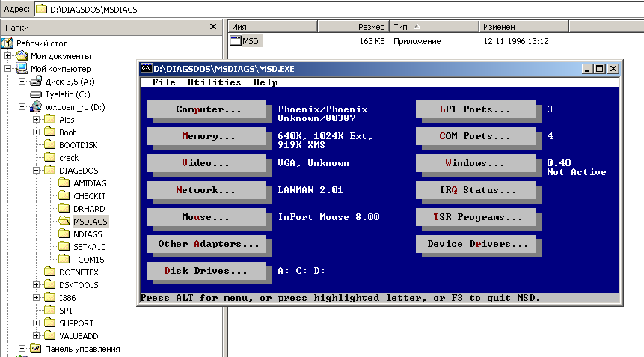The width and height of the screenshot is (644, 357).
Task: Click the address bar folder icon
Action: click(x=41, y=9)
